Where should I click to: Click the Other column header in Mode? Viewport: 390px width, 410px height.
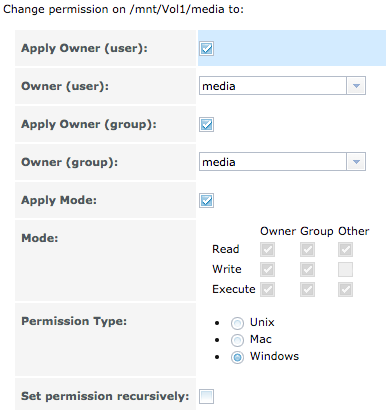[x=354, y=231]
